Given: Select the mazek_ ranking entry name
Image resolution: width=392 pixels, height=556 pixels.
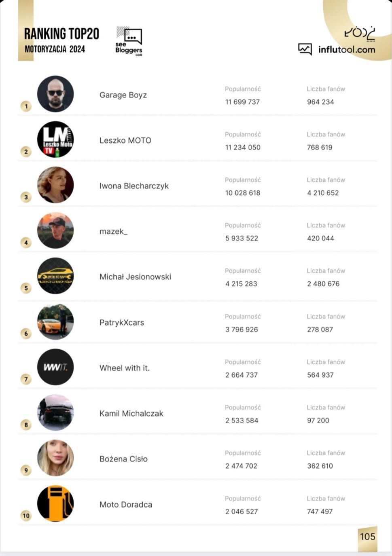Looking at the screenshot, I should tap(113, 231).
